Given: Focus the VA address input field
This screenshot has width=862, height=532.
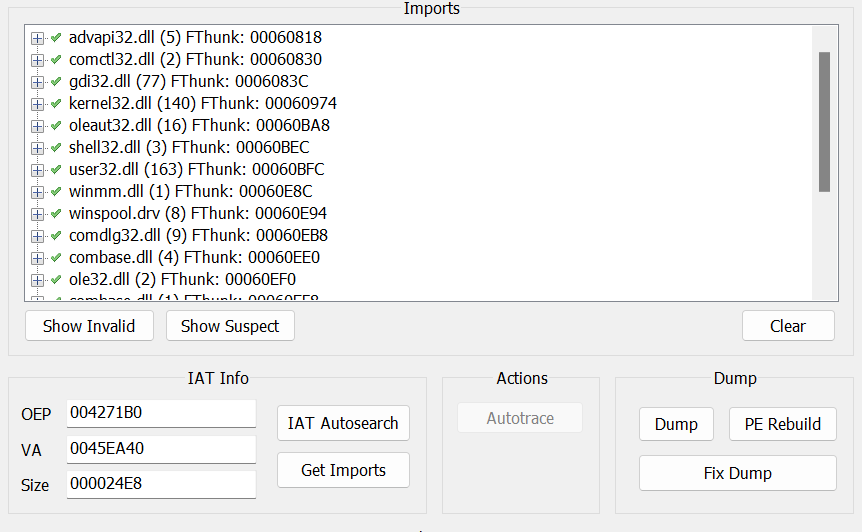Looking at the screenshot, I should 161,449.
